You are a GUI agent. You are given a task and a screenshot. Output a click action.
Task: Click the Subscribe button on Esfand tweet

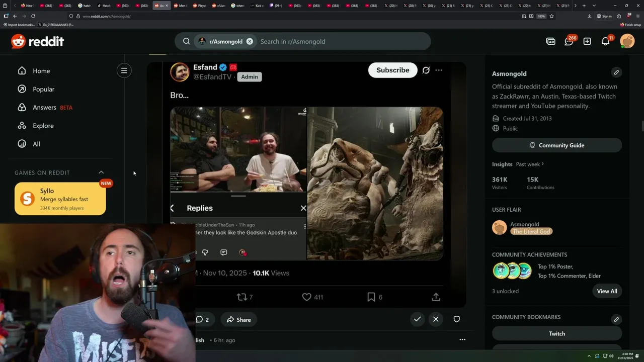392,70
